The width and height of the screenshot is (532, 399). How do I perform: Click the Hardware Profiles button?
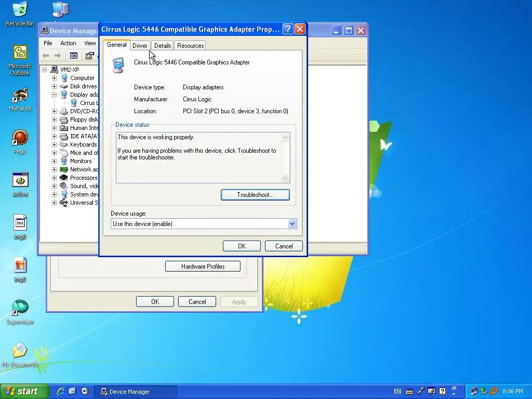pos(203,267)
